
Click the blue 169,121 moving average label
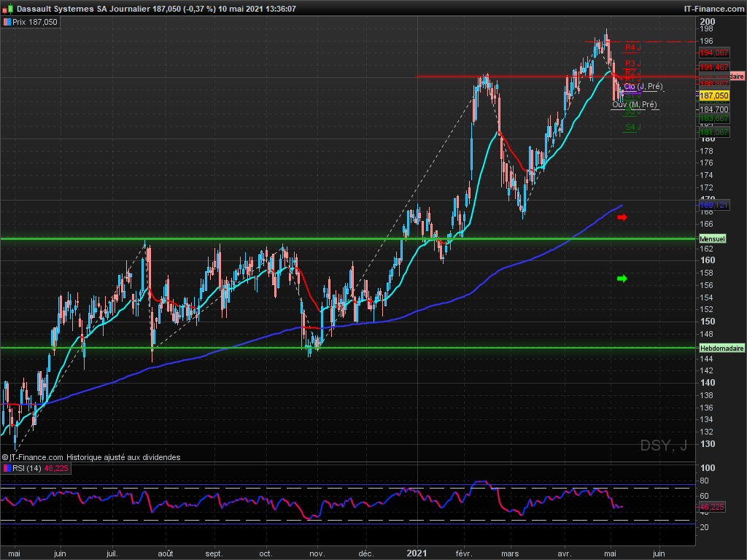pyautogui.click(x=713, y=205)
